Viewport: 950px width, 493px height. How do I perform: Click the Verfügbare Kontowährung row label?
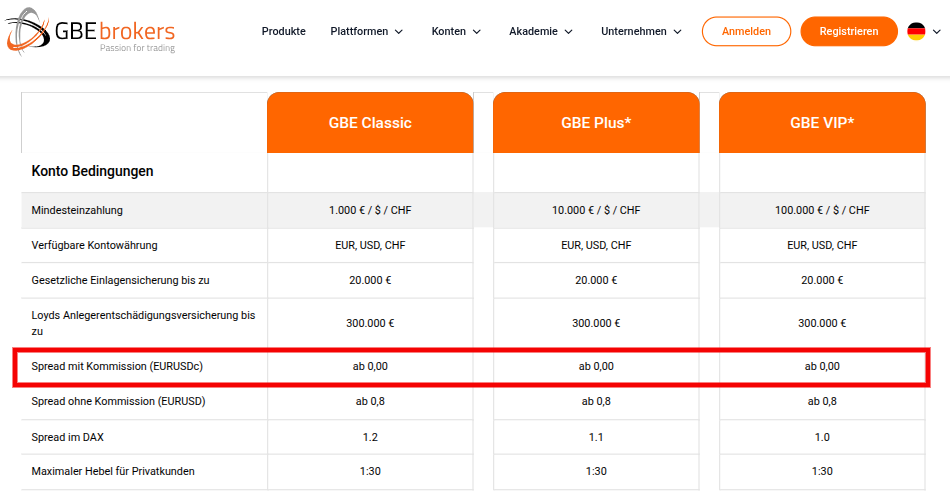coord(95,245)
